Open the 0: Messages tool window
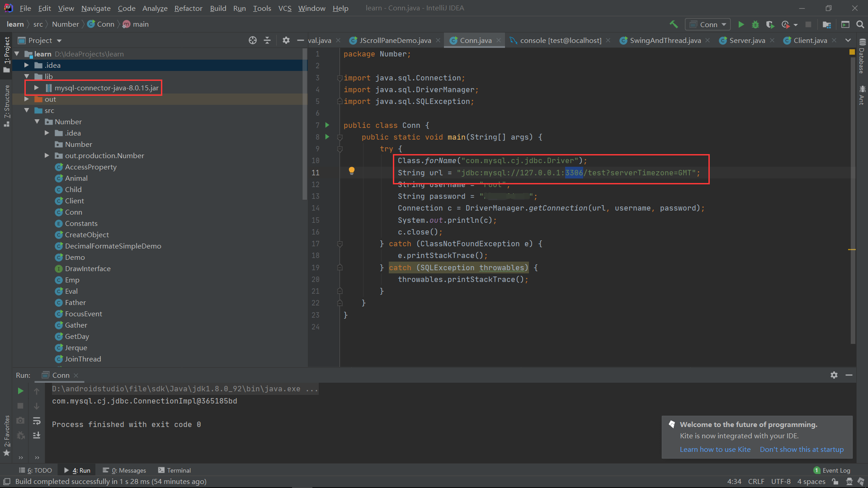 124,470
